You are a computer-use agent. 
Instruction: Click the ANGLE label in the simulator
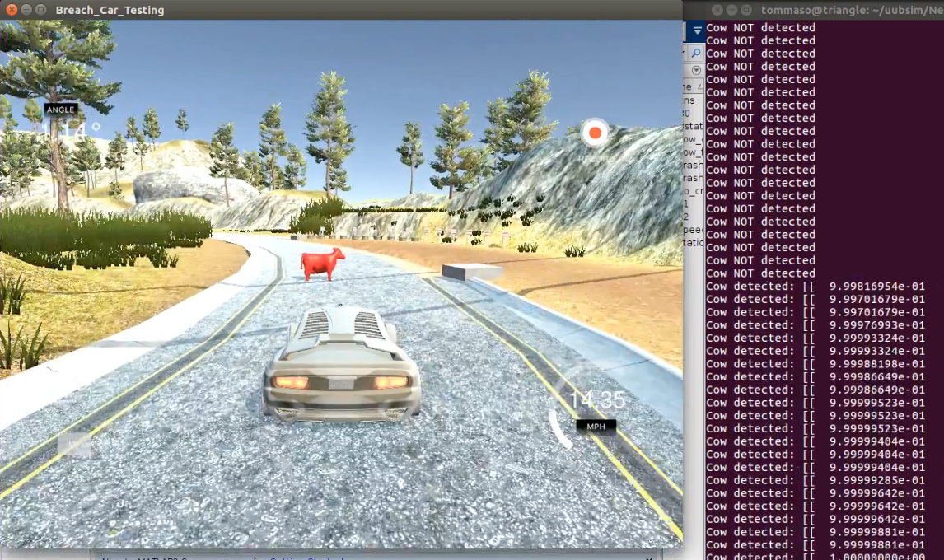pos(61,110)
